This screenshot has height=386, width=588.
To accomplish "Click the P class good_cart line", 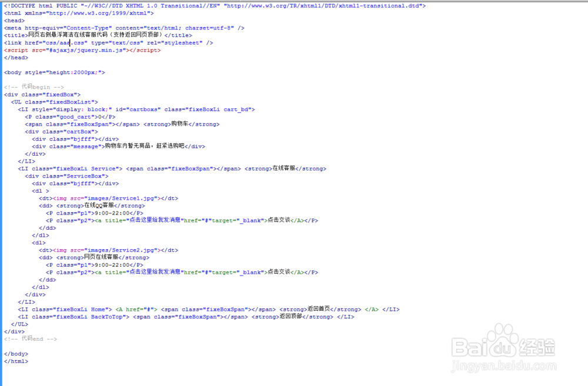I will click(x=70, y=117).
